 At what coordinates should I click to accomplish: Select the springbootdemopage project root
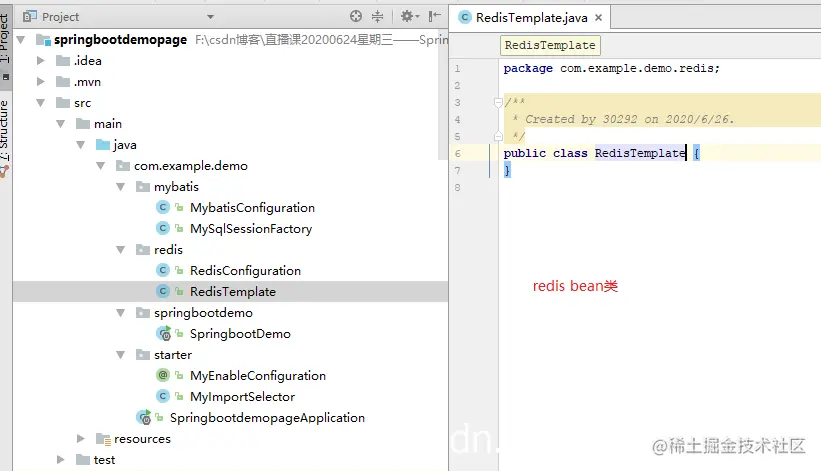pyautogui.click(x=120, y=40)
